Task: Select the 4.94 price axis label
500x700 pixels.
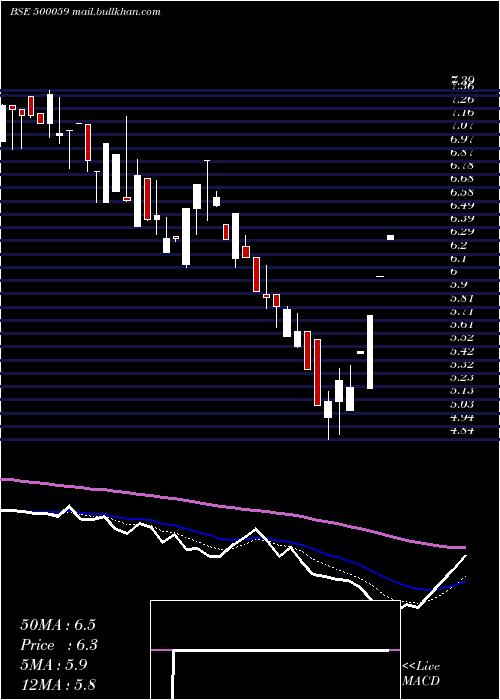Action: click(462, 417)
